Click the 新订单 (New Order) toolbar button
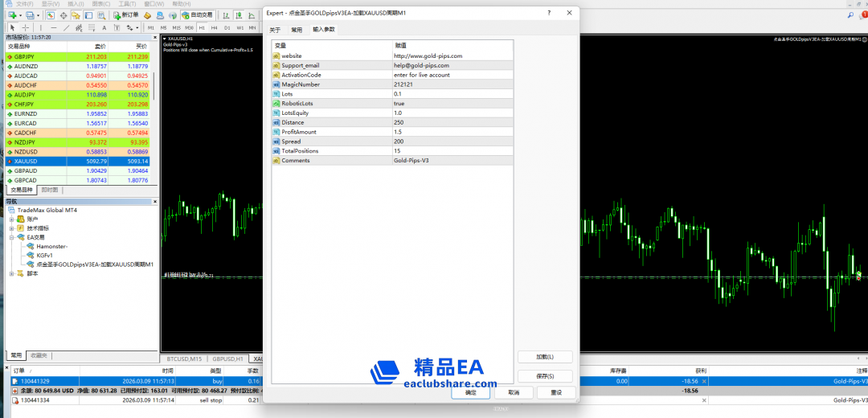868x418 pixels. click(x=126, y=15)
